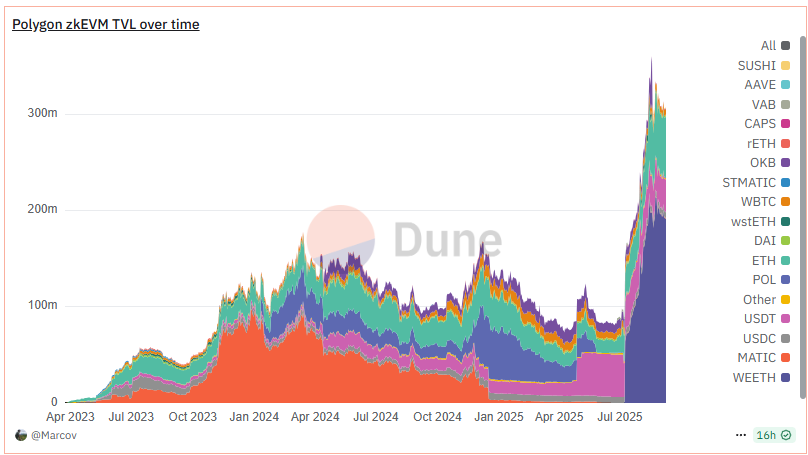Click the 200m y-axis label

(42, 209)
